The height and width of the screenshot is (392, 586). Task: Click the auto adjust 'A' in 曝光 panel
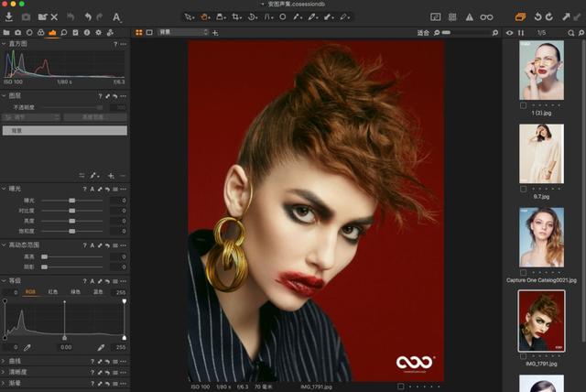coord(92,189)
